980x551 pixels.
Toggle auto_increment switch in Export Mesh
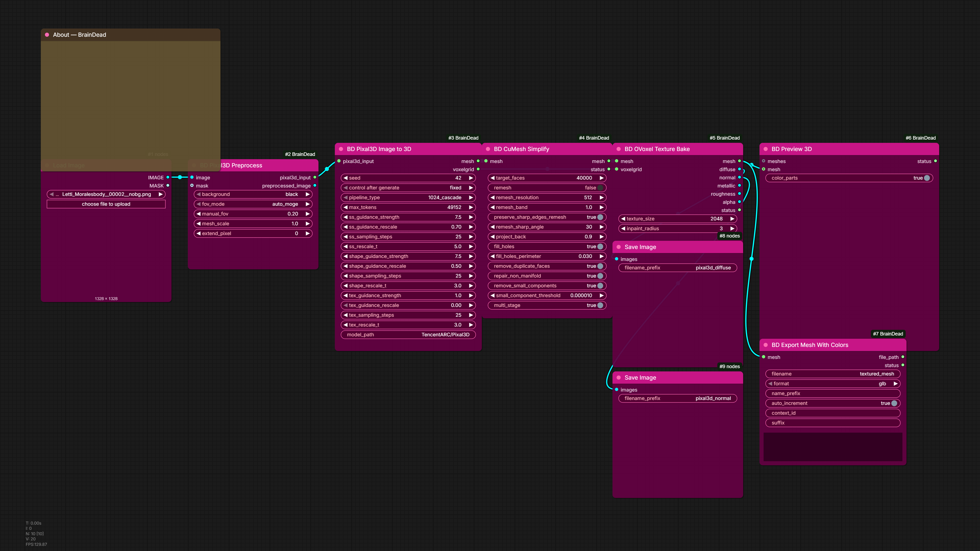click(895, 404)
